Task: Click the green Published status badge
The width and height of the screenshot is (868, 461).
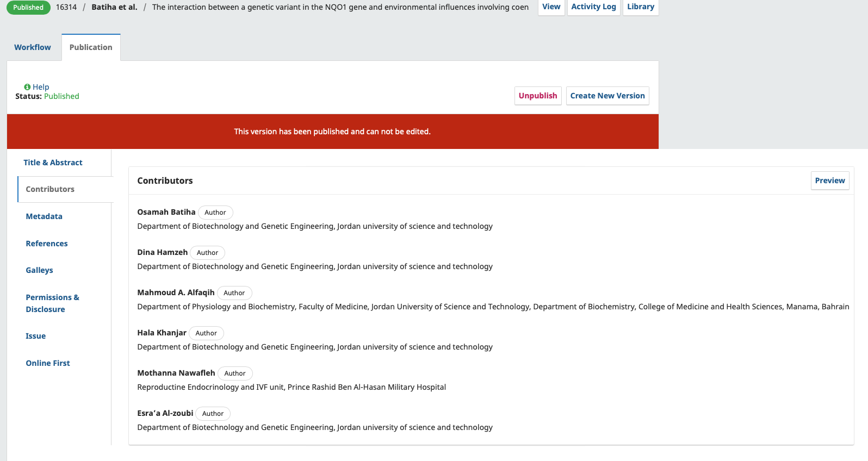Action: 28,8
